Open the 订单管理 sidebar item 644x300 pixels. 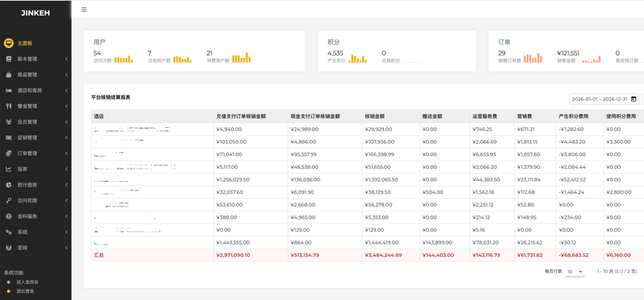pos(35,154)
